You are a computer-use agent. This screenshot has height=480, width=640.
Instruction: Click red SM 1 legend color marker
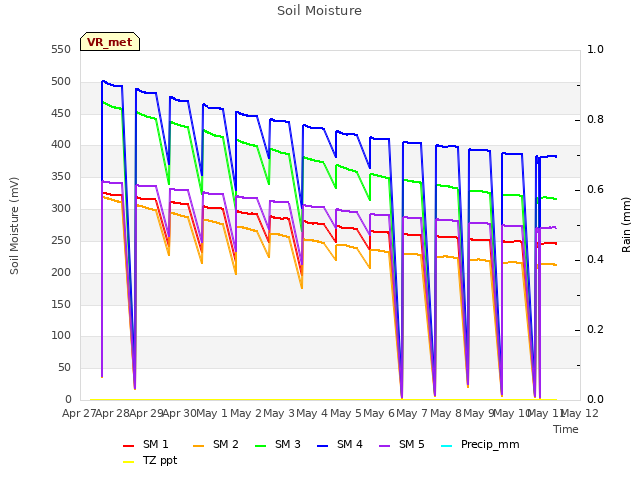tap(129, 446)
